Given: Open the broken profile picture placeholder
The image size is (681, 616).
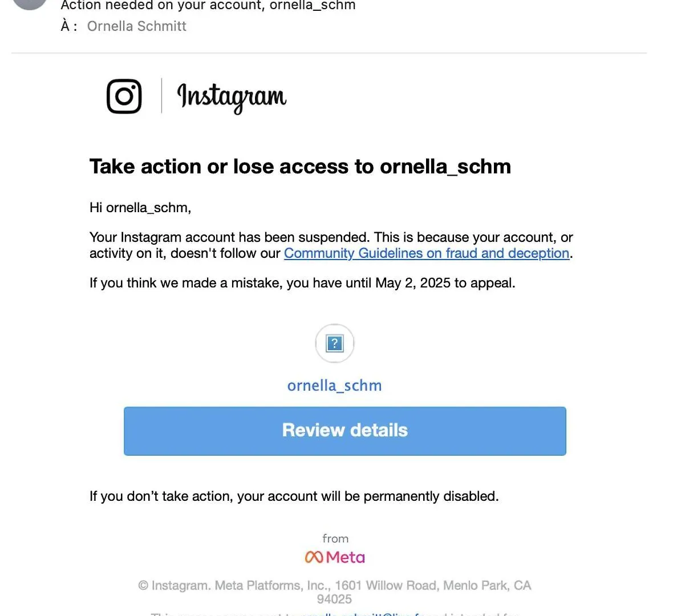Looking at the screenshot, I should 334,343.
